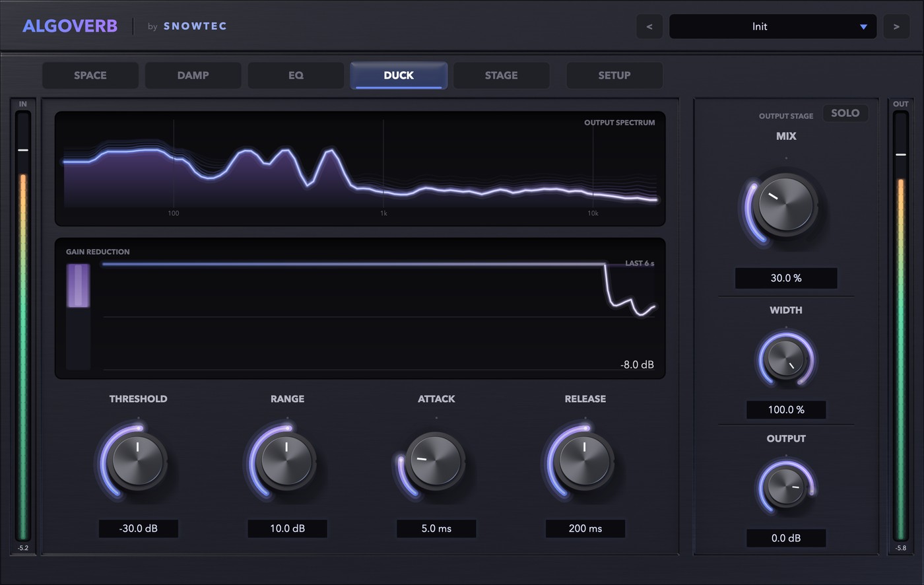
Task: Open the STAGE tab
Action: [502, 75]
